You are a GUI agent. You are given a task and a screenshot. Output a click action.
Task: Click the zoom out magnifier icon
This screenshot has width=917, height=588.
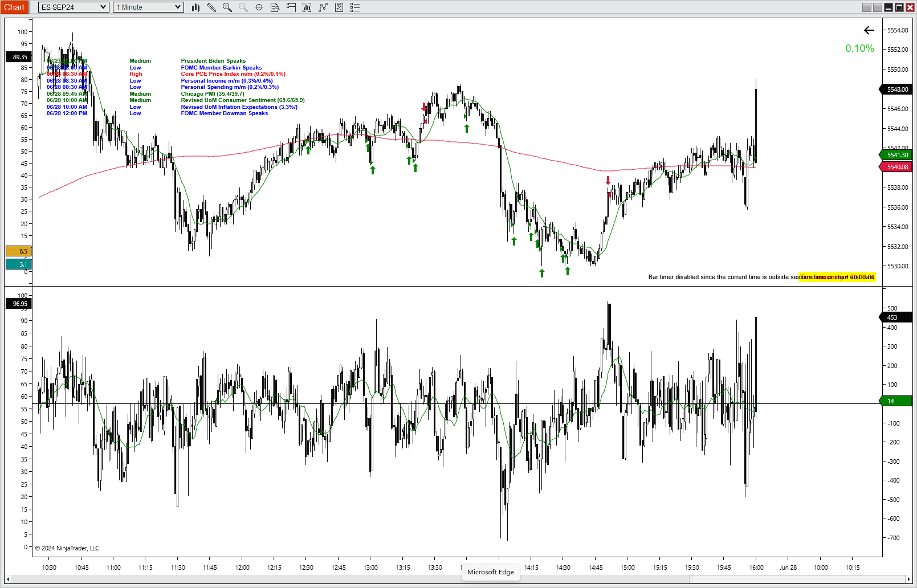243,7
